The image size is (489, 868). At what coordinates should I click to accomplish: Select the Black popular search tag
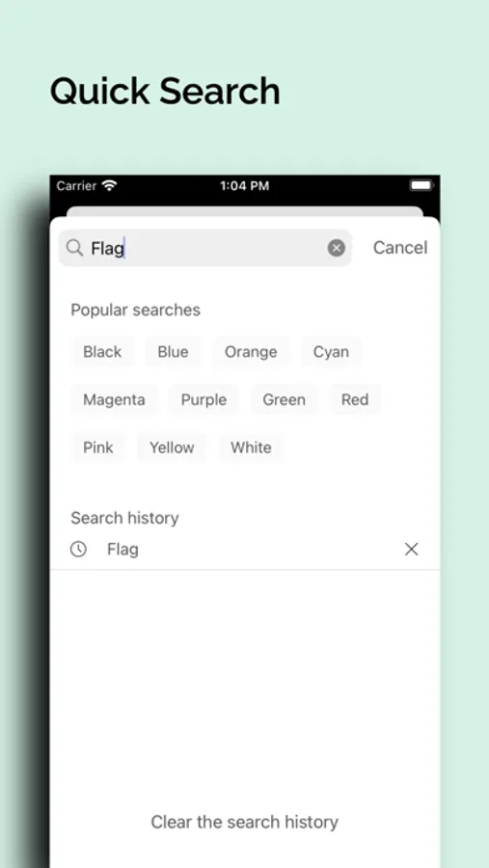pos(102,351)
